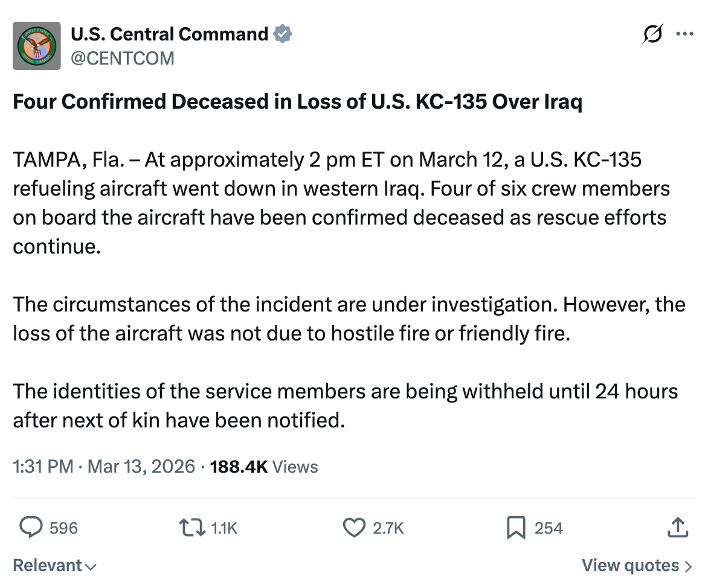Open the CENTCOM profile avatar
This screenshot has width=708, height=588.
[37, 46]
